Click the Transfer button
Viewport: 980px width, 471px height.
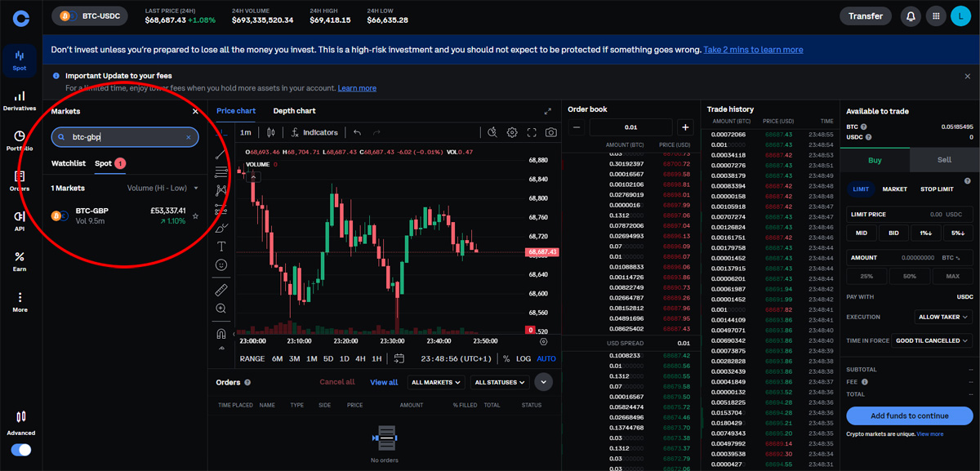point(866,16)
